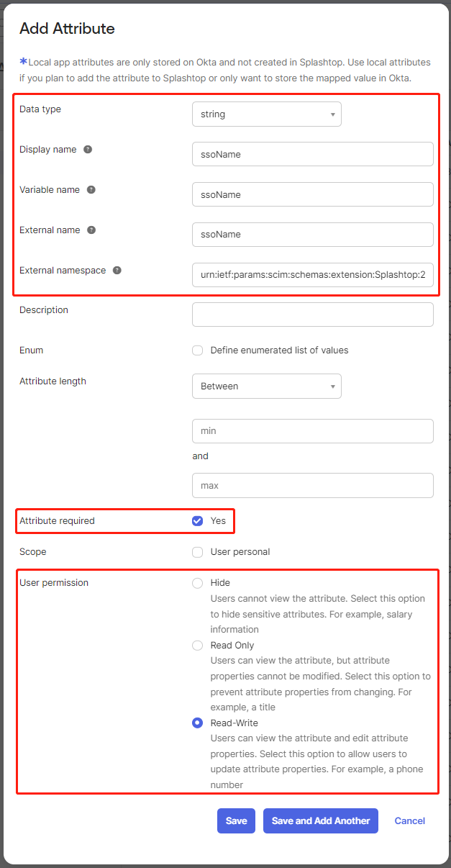Image resolution: width=451 pixels, height=868 pixels.
Task: Click the Save button
Action: 236,820
